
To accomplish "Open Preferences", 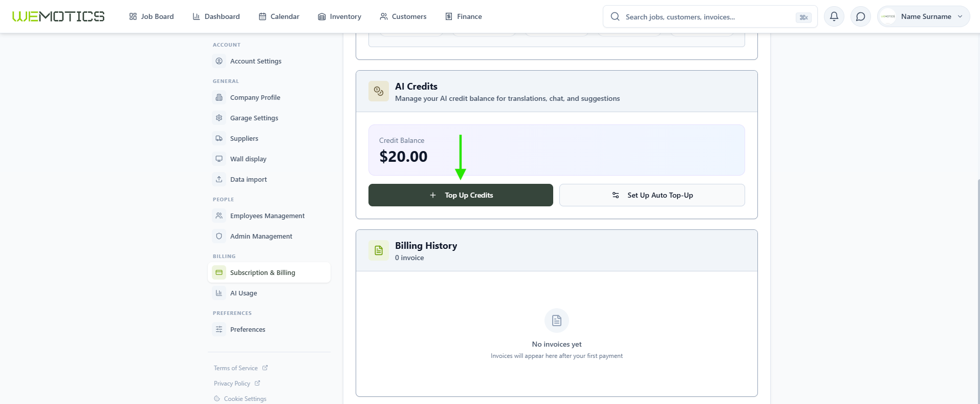I will [269, 329].
